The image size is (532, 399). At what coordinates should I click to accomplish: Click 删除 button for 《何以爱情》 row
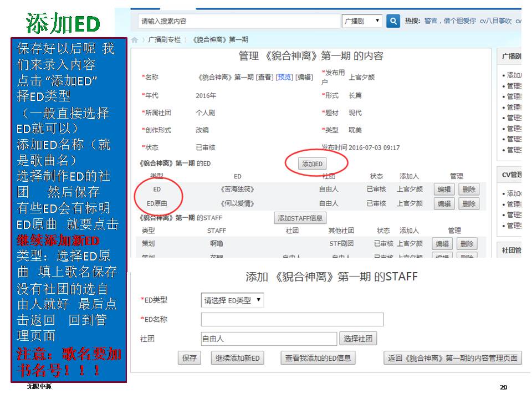(x=469, y=203)
